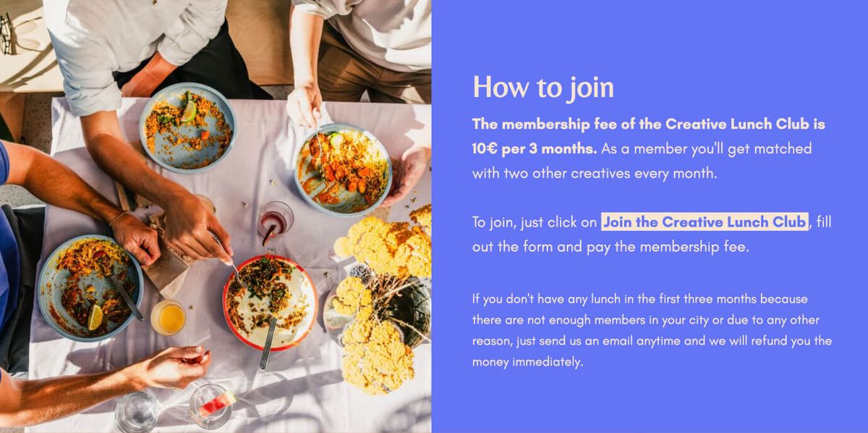Screen dimensions: 868x433
Task: Click the top-right bowl of colorful food
Action: [342, 168]
